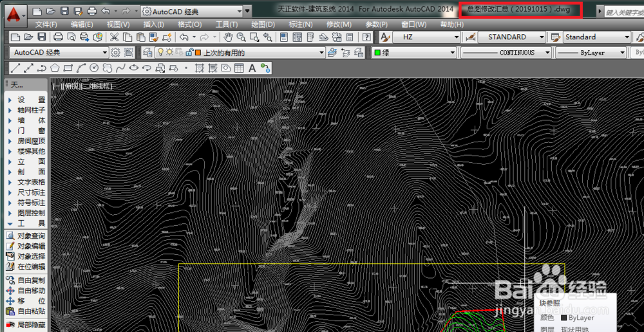Toggle layer freeze sun icon
Image resolution: width=644 pixels, height=332 pixels.
169,53
